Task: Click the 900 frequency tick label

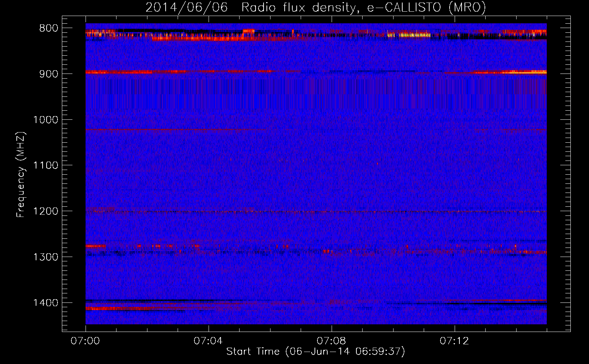Action: pyautogui.click(x=49, y=74)
